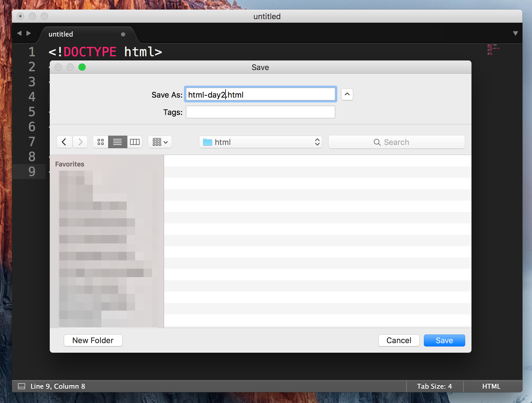Collapse the save dialog with the chevron button
Image resolution: width=532 pixels, height=403 pixels.
click(347, 94)
